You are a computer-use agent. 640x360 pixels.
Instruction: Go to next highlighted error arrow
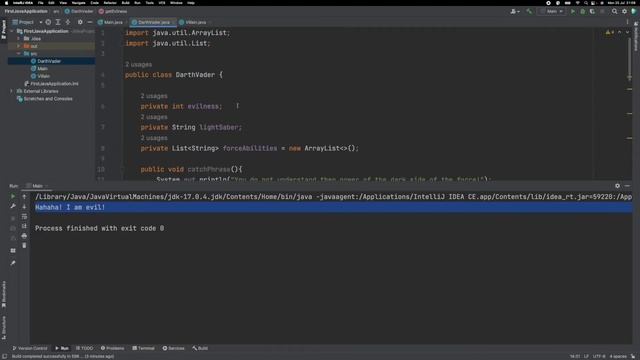coord(627,32)
